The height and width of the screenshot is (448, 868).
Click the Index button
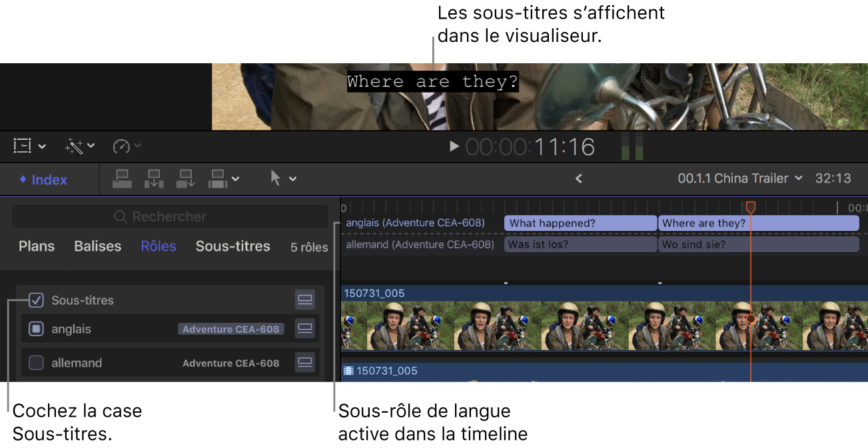click(x=43, y=179)
